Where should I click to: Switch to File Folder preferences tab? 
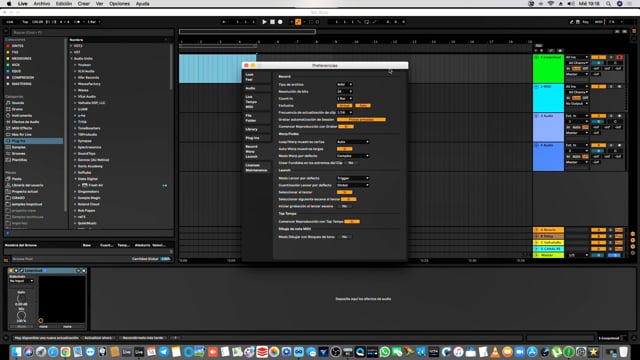[257, 118]
